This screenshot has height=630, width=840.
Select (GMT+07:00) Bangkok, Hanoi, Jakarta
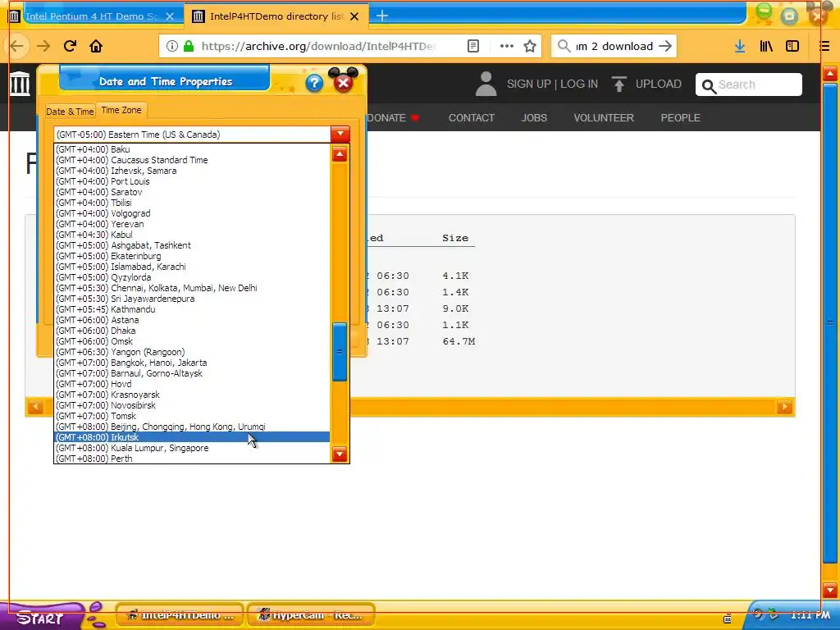[192, 363]
